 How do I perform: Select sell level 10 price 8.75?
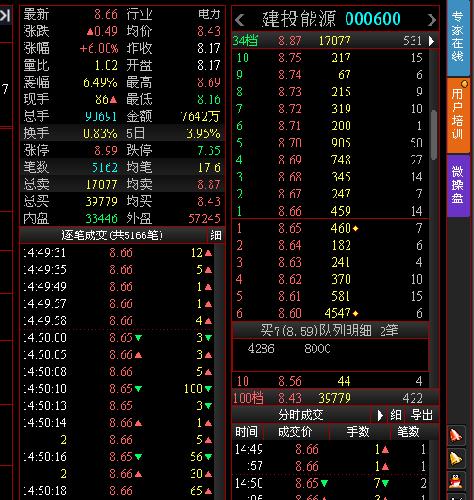pos(290,58)
